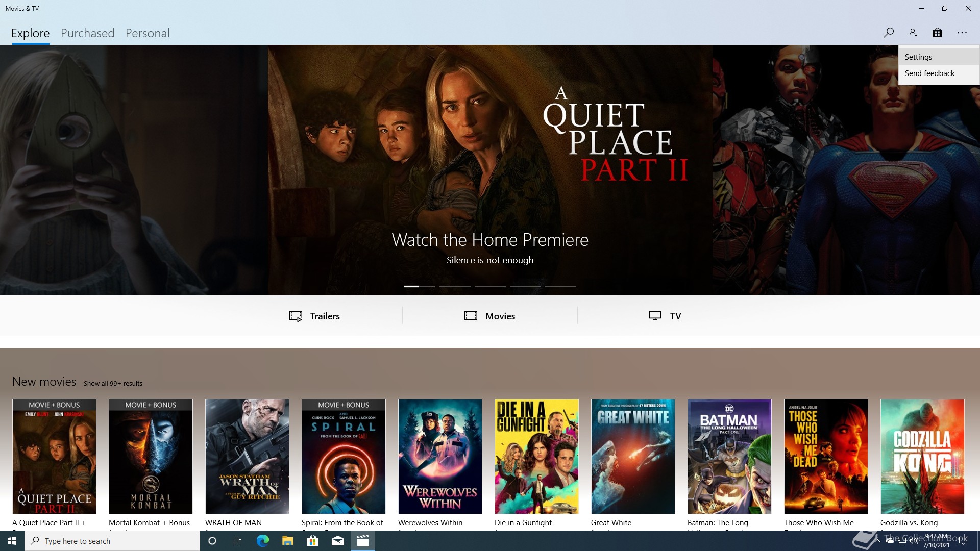Image resolution: width=980 pixels, height=551 pixels.
Task: Click Movies & TV clapperboard taskbar icon
Action: pos(363,541)
